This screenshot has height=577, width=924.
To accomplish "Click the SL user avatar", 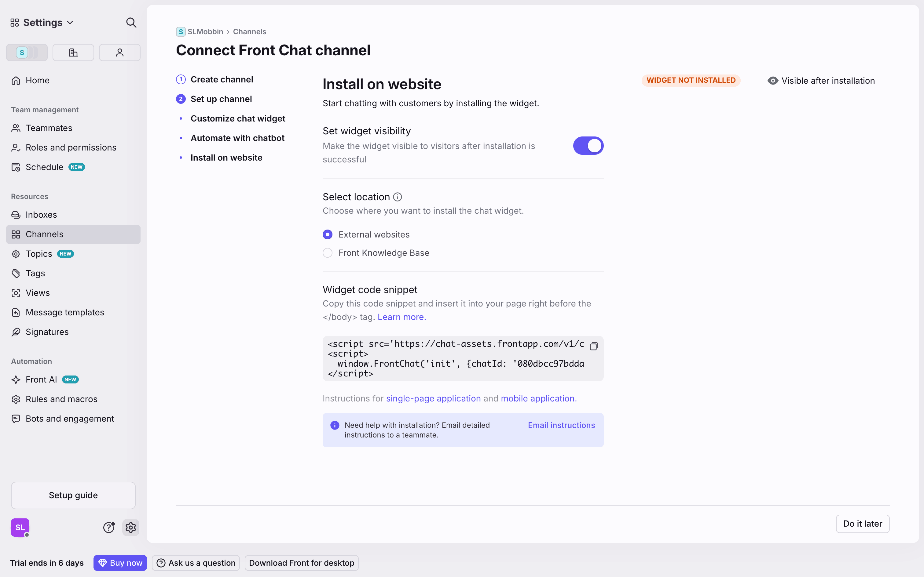I will (20, 528).
